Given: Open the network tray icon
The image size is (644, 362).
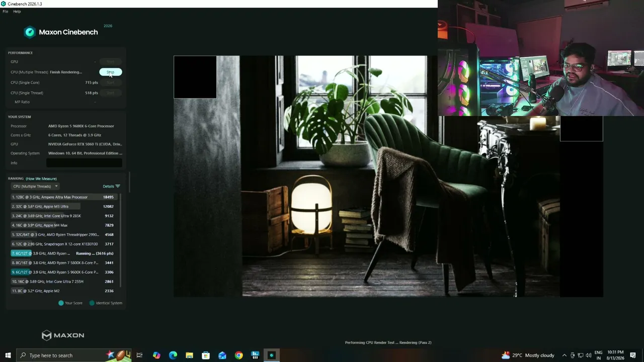Looking at the screenshot, I should pyautogui.click(x=580, y=355).
